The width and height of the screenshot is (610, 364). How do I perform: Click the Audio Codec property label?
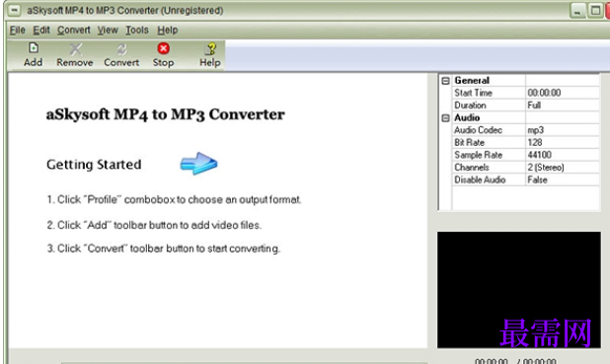point(478,130)
